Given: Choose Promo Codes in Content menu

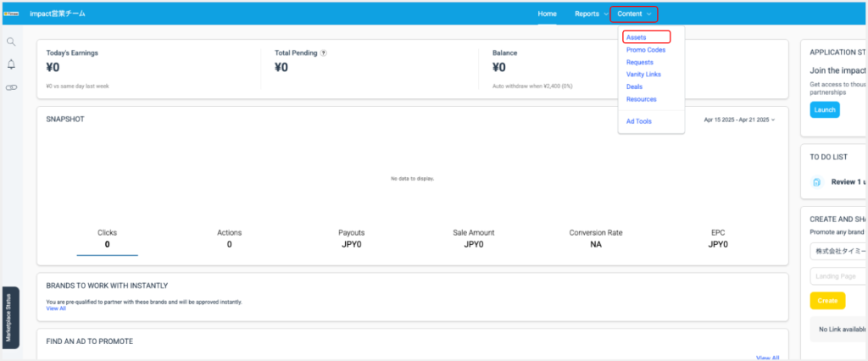Looking at the screenshot, I should pyautogui.click(x=645, y=50).
